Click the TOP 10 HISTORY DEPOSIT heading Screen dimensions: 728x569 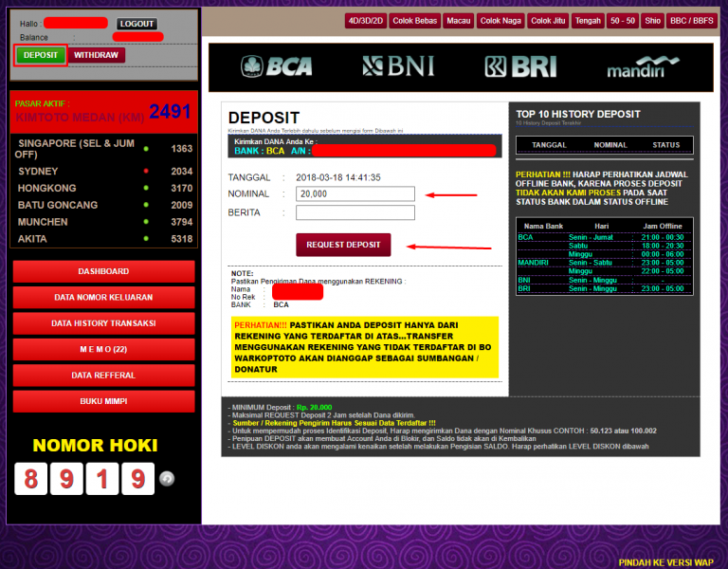578,114
